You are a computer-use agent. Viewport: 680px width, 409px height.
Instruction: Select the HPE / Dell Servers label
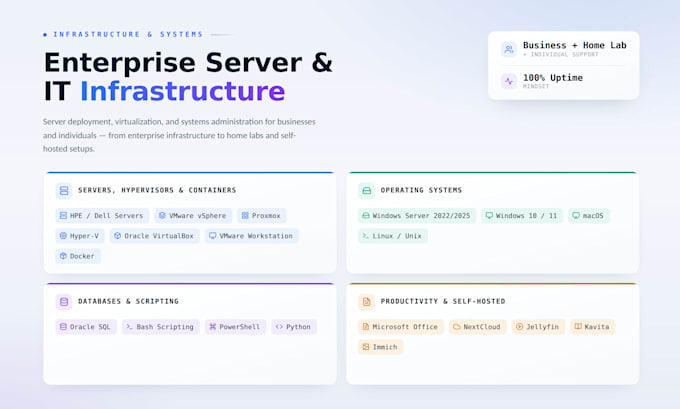106,216
